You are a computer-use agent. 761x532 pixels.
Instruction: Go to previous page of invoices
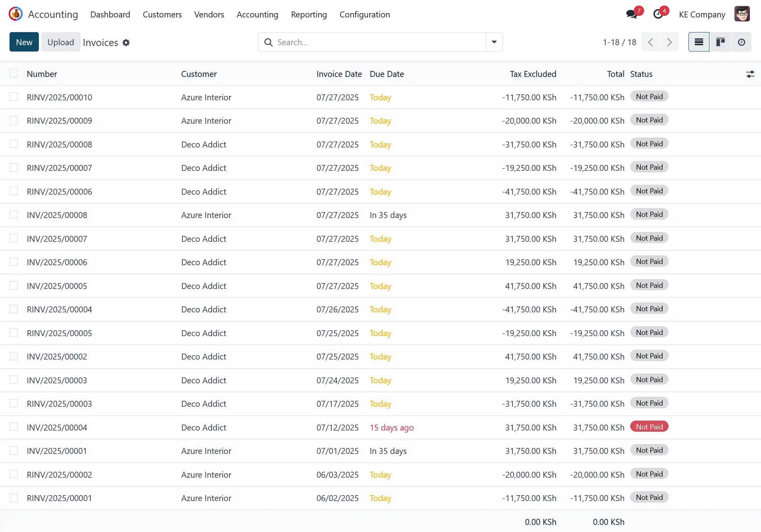650,42
